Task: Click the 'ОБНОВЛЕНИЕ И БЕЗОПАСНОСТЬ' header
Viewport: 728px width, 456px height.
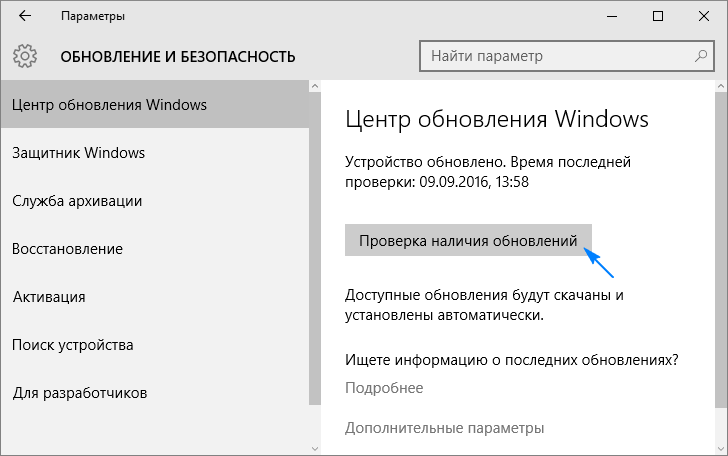Action: coord(178,56)
